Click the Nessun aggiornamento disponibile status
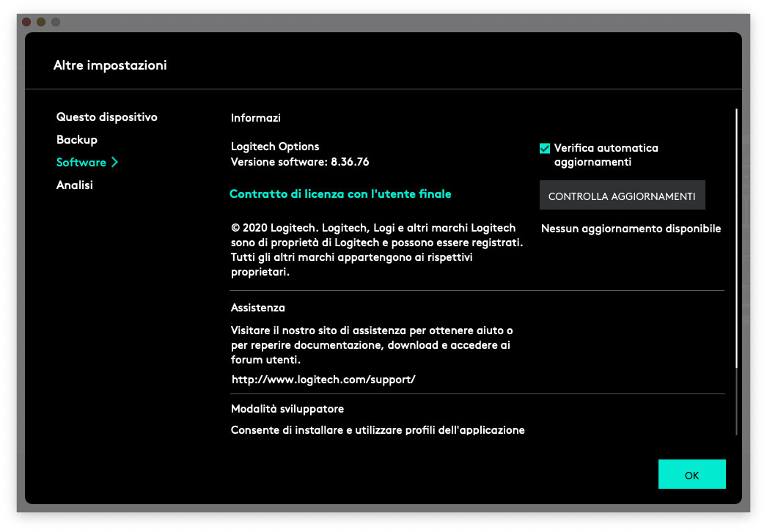Image resolution: width=767 pixels, height=532 pixels. click(631, 229)
